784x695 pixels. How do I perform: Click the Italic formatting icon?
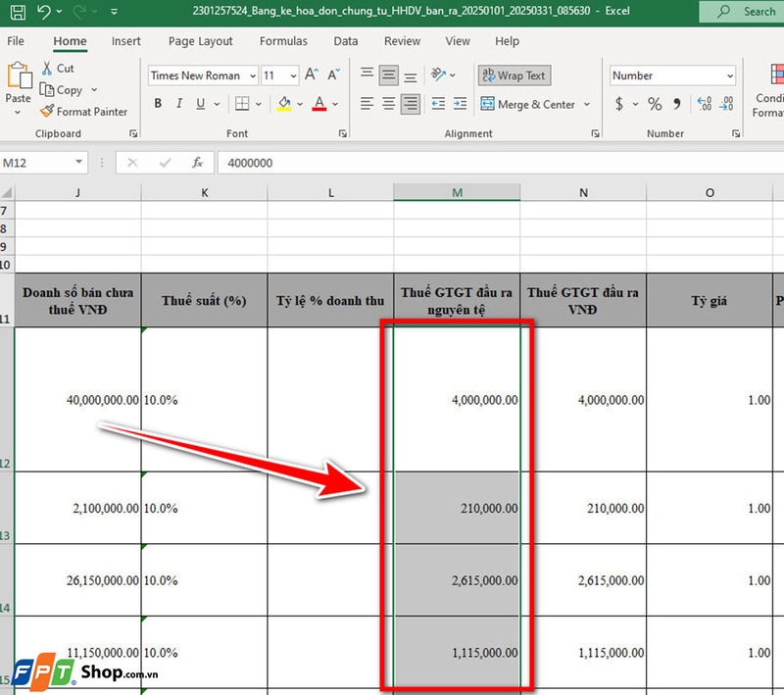[x=178, y=103]
